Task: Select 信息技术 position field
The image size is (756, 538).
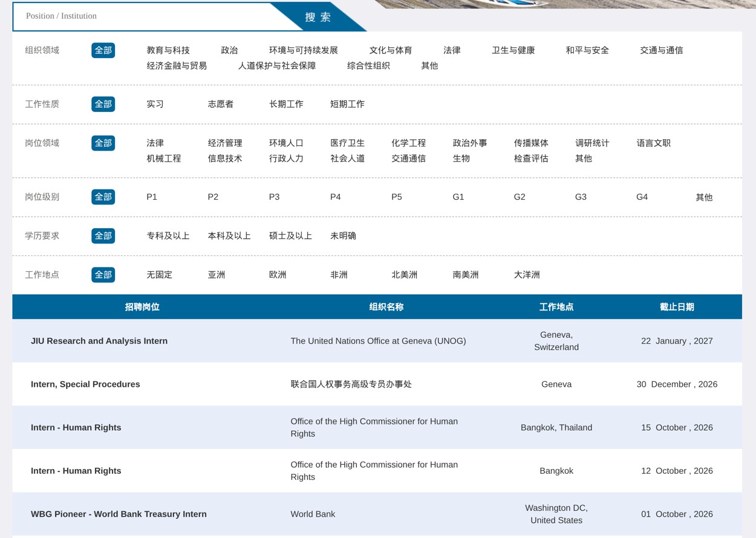Action: [225, 158]
